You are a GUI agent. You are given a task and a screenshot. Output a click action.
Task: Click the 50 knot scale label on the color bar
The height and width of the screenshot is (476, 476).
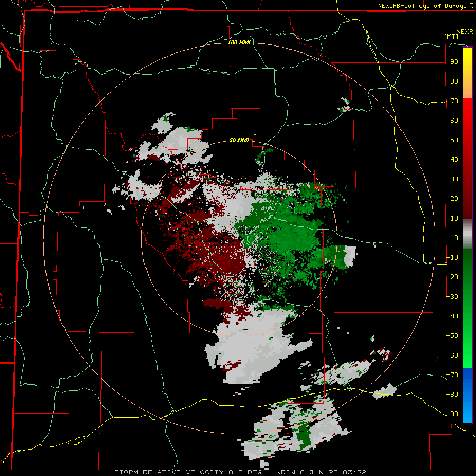454,140
